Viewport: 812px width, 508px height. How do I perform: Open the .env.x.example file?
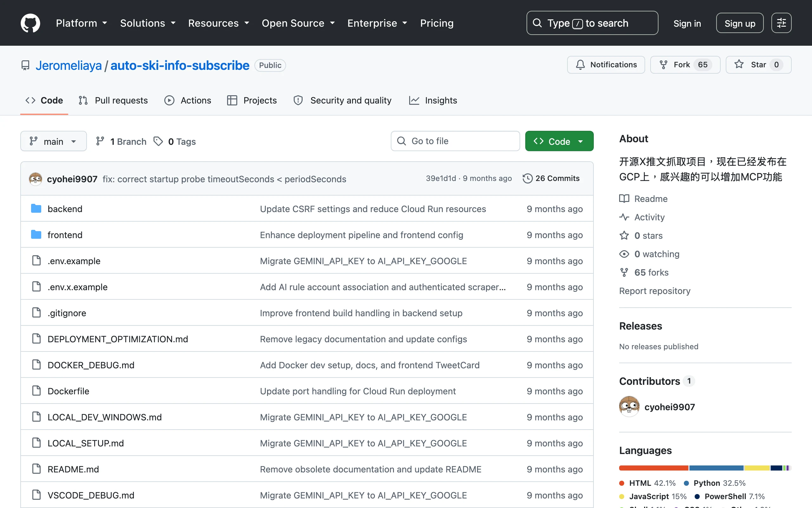(x=77, y=287)
